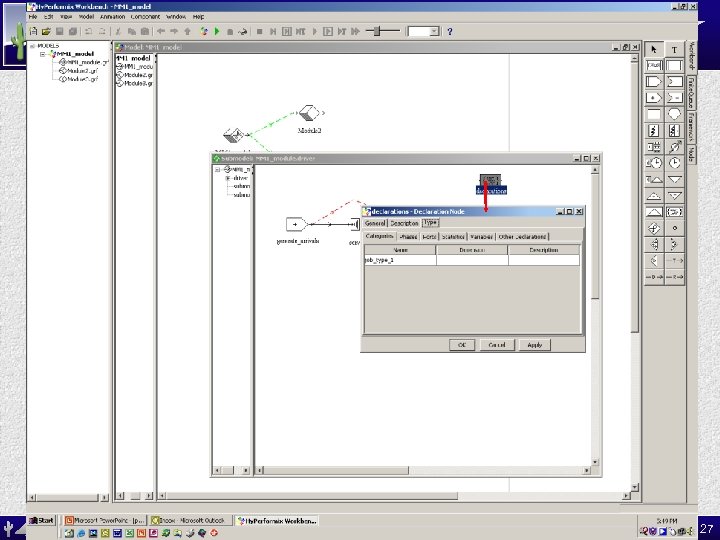Viewport: 720px width, 540px height.
Task: Switch to Microsoft Outlook Inbox in taskbar
Action: (x=191, y=520)
